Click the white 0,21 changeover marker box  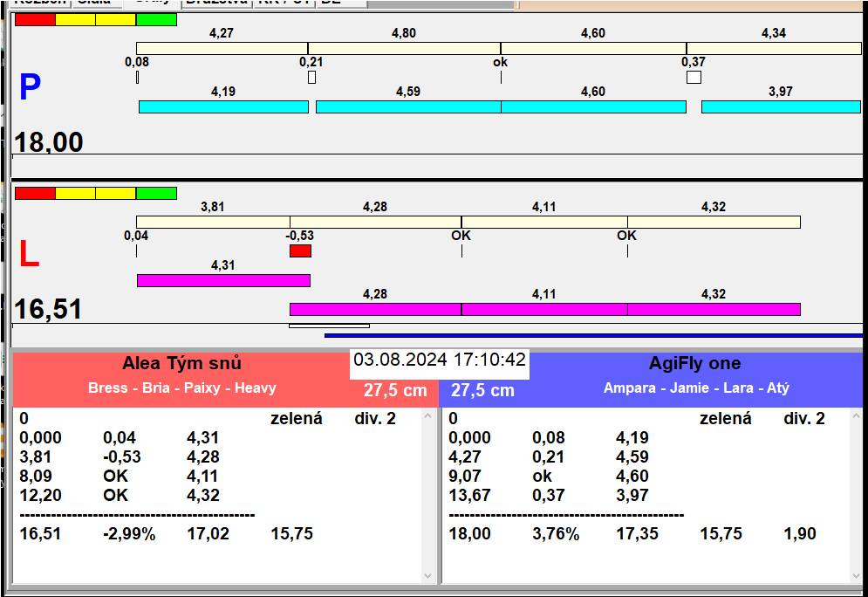pos(311,78)
